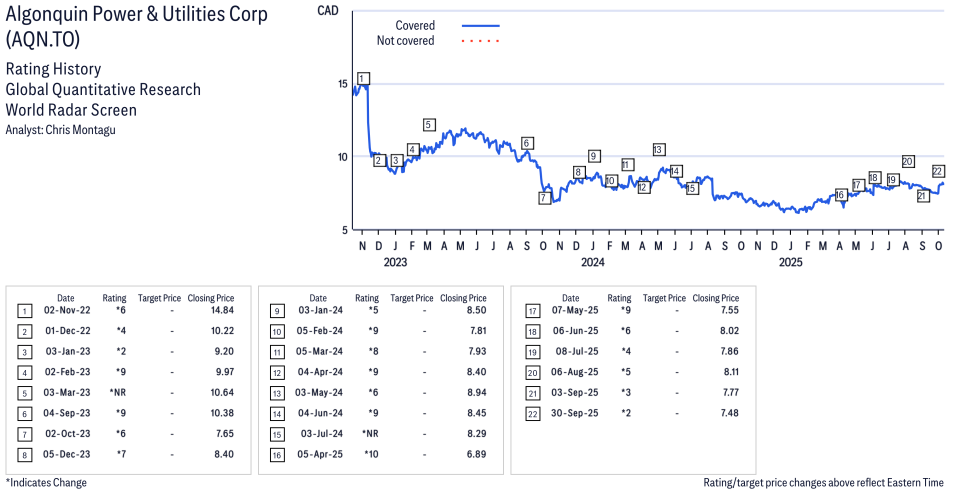Click the Analyst: Chris Montagu text
This screenshot has height=489, width=955.
pyautogui.click(x=60, y=130)
